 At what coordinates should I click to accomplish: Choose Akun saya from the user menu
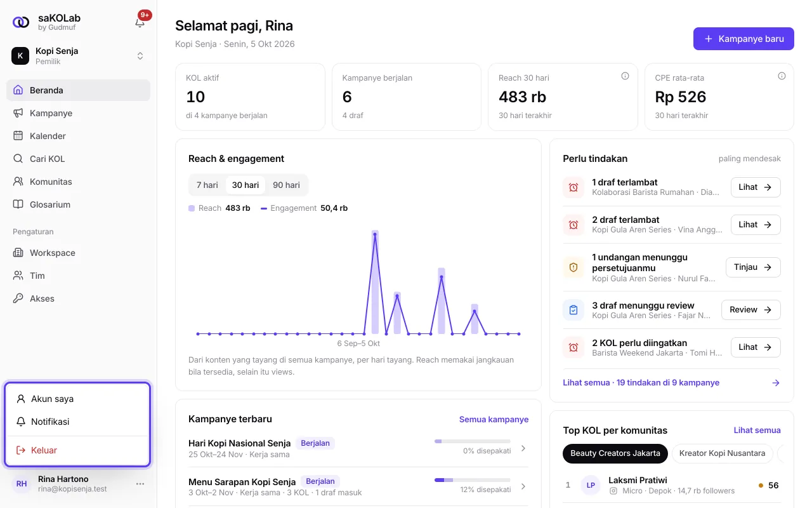pyautogui.click(x=77, y=399)
